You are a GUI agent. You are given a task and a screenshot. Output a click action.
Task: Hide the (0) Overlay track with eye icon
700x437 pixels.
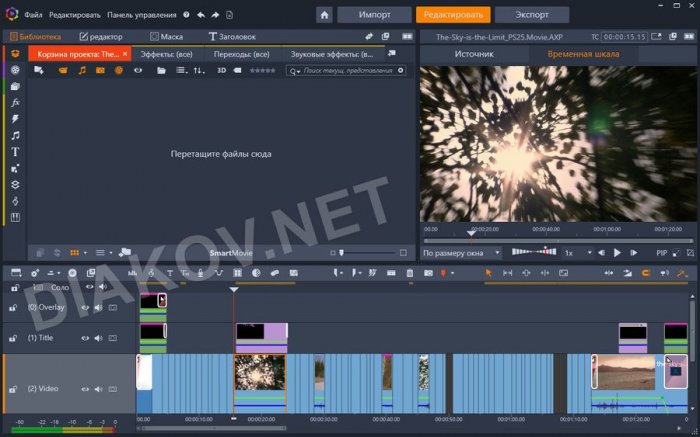click(88, 308)
